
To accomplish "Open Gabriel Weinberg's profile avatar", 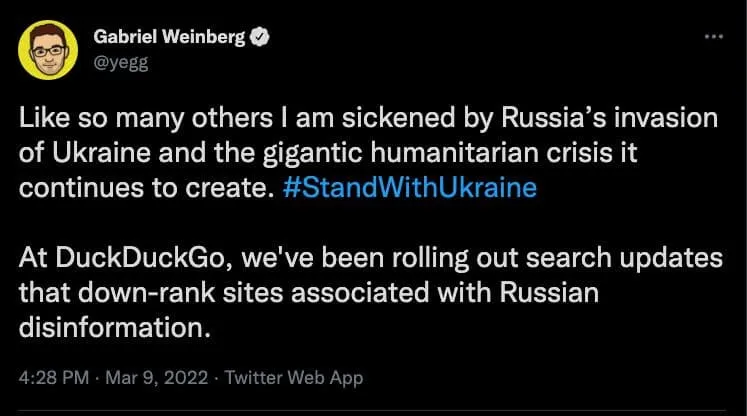I will (48, 50).
